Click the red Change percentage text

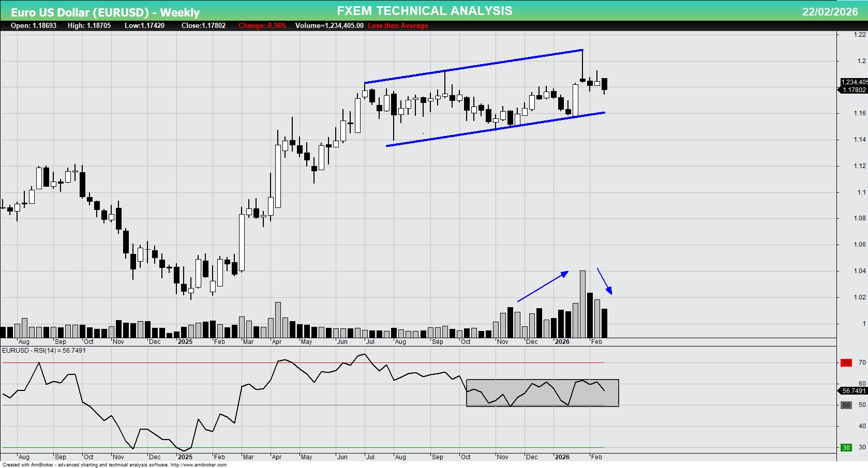pos(262,26)
